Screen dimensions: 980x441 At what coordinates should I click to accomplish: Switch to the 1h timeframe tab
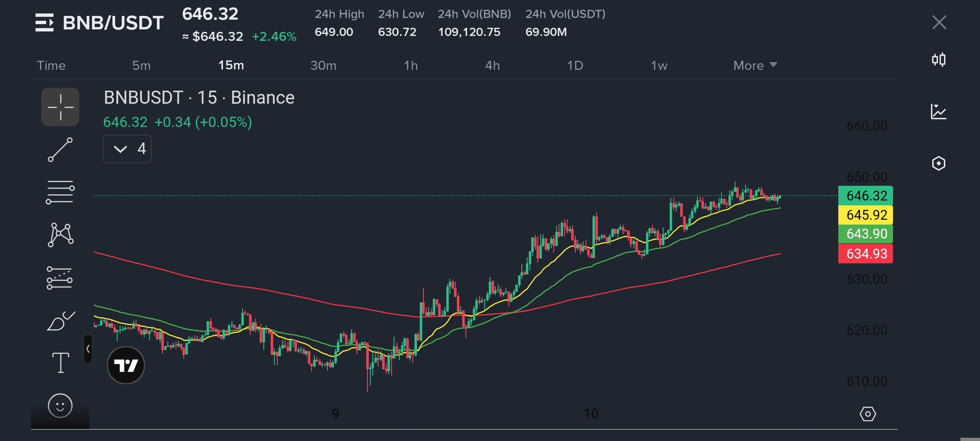(x=410, y=65)
